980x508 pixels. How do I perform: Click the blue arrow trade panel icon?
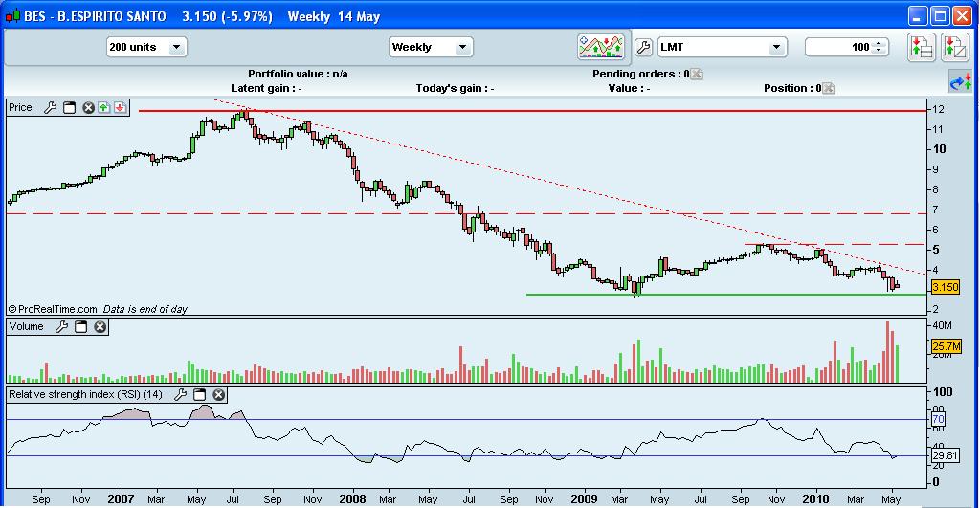point(961,81)
